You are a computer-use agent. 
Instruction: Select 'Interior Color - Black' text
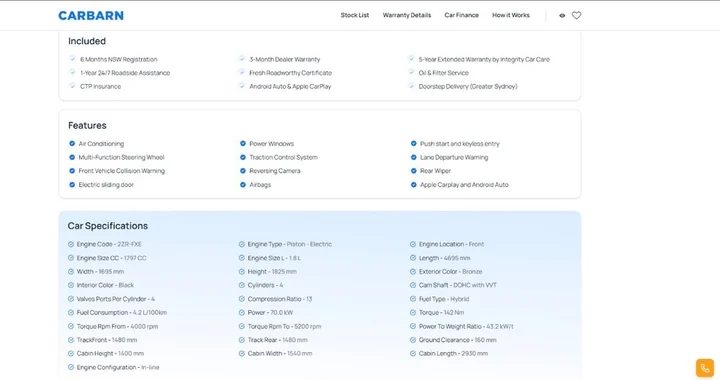tap(105, 285)
